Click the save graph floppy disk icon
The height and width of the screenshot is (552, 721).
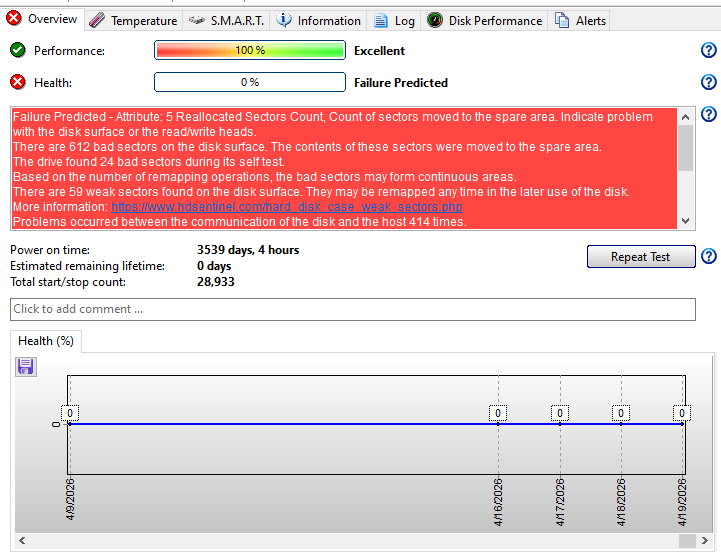tap(26, 367)
